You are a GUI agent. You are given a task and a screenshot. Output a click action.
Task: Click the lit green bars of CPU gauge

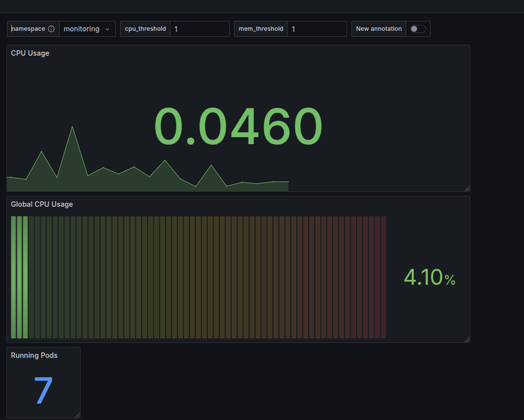19,277
